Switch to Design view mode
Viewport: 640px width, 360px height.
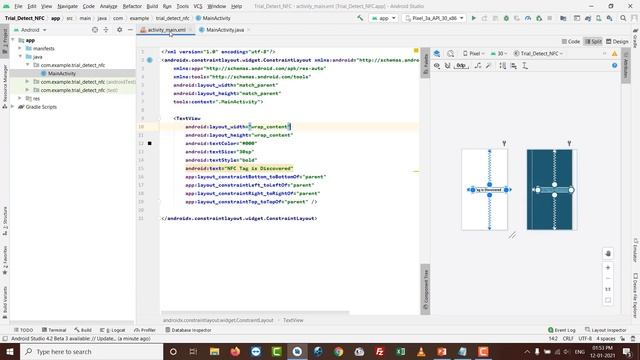[617, 42]
